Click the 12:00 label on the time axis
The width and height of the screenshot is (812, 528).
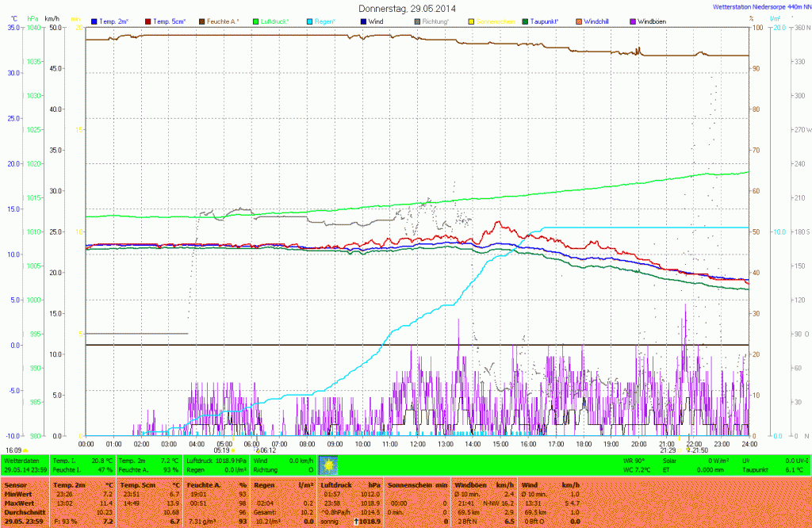418,444
